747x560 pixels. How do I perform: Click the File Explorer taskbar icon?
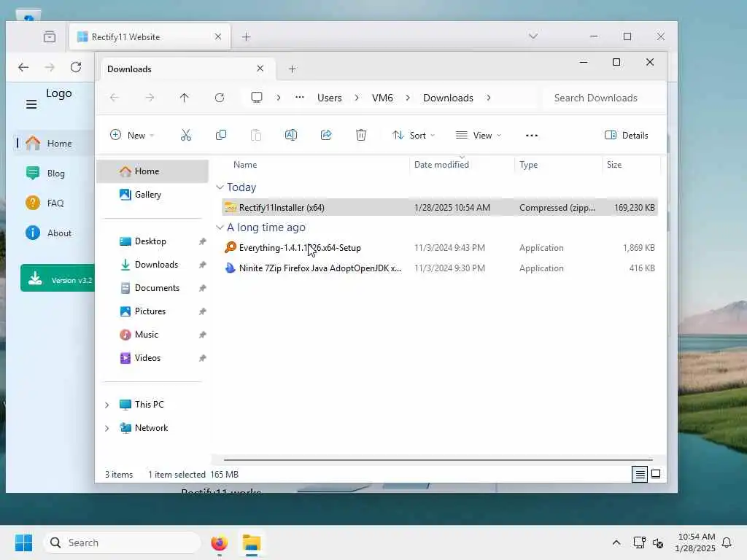tap(252, 542)
